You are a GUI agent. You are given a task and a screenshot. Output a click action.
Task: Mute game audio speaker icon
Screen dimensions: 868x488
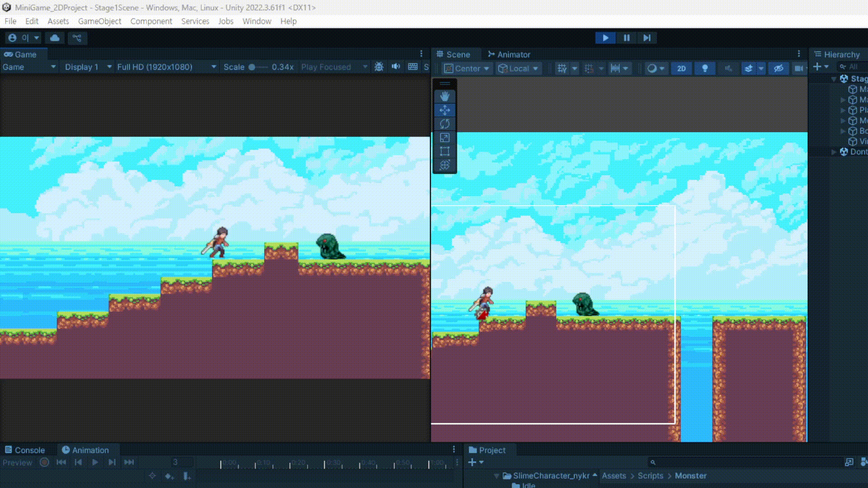[396, 67]
